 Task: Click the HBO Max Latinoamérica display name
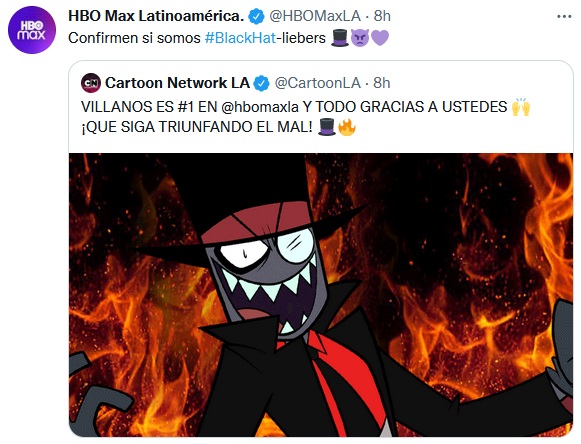(156, 16)
